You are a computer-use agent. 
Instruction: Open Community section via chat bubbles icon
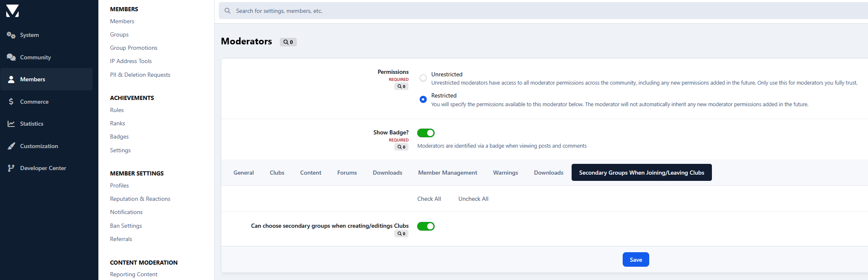click(x=11, y=57)
